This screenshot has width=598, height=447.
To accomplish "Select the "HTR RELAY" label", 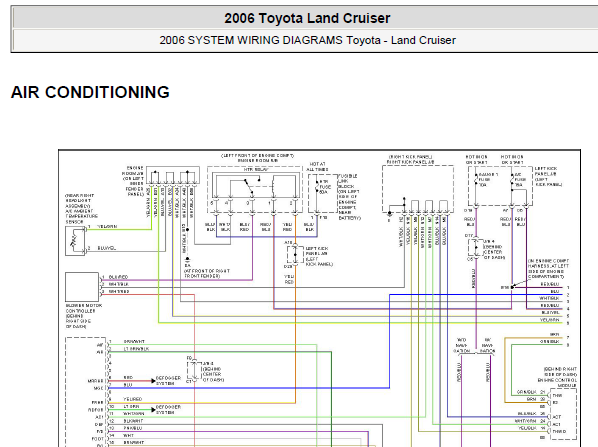I will click(256, 169).
